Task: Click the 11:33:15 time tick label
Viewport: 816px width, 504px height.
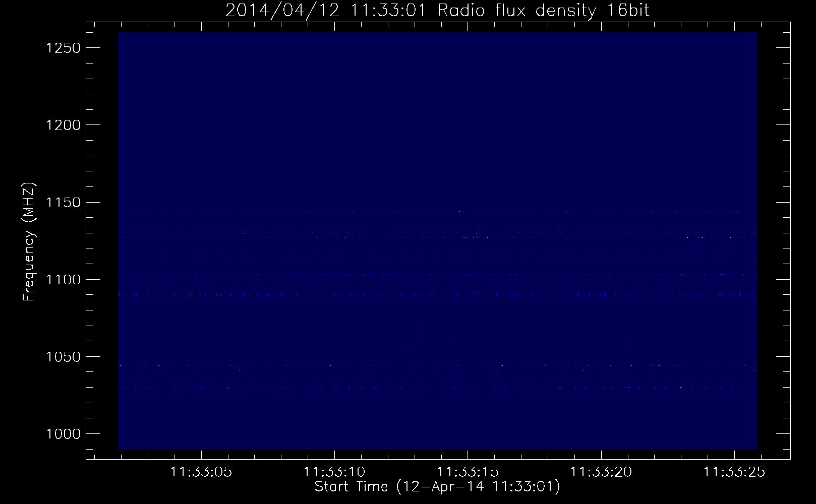Action: click(468, 472)
